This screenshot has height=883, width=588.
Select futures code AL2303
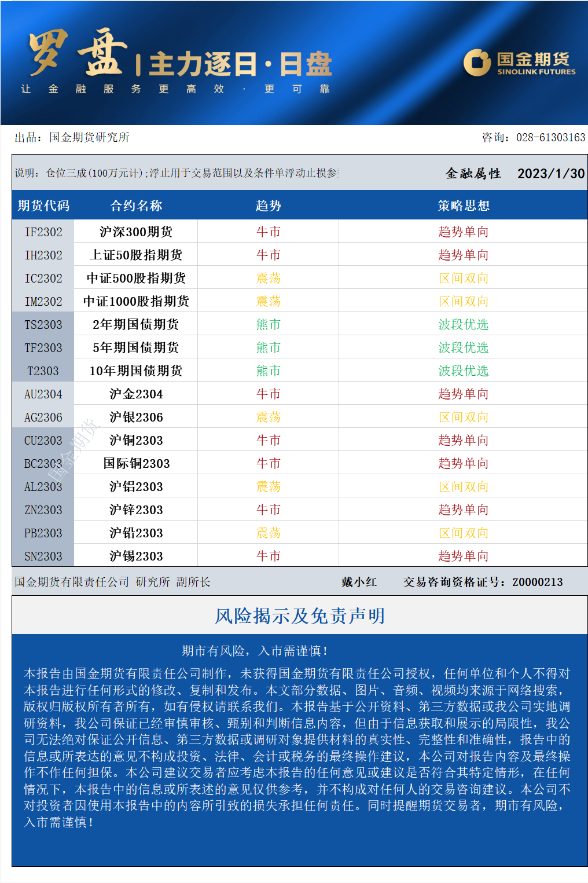pyautogui.click(x=43, y=486)
